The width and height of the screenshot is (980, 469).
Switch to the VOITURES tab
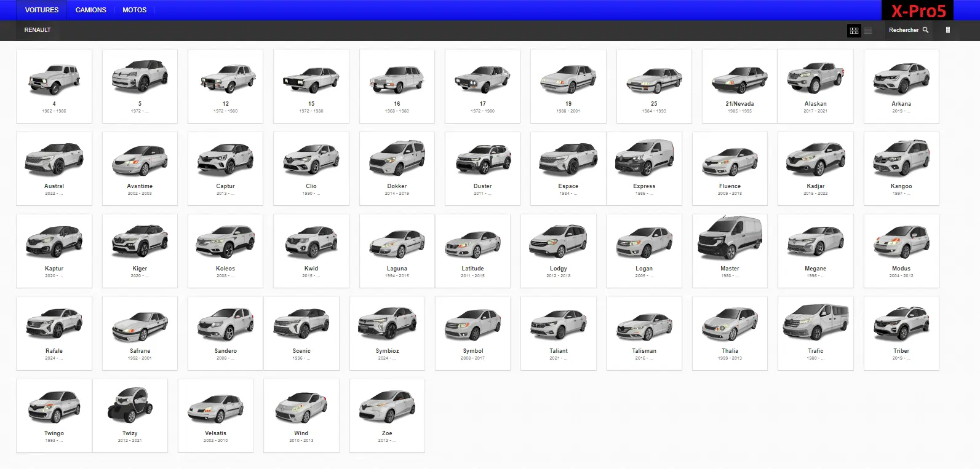coord(42,10)
